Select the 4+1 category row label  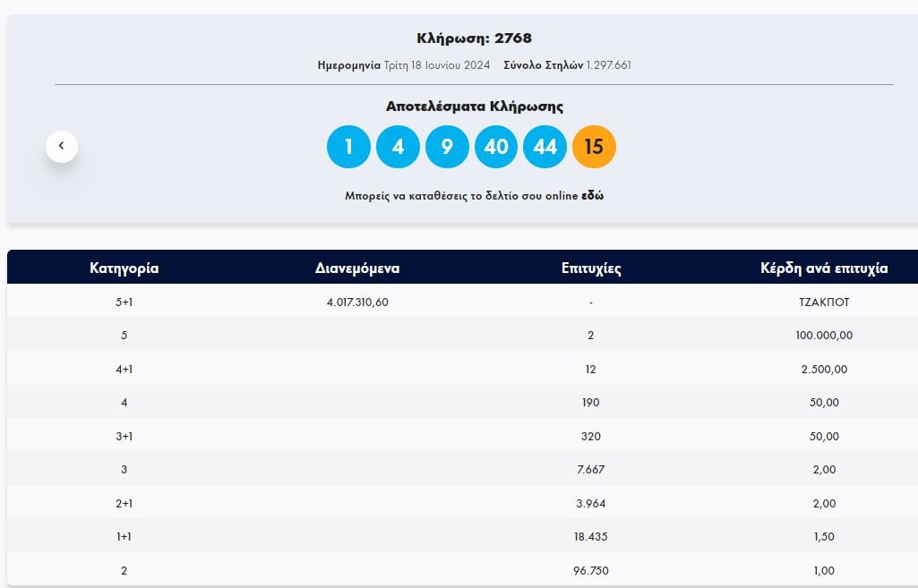[x=124, y=369]
